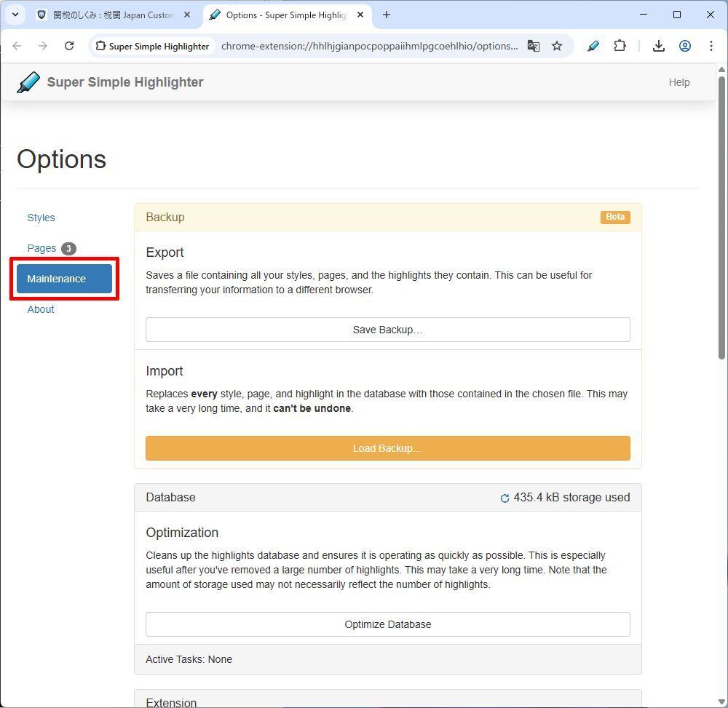Open the About section

tap(40, 309)
